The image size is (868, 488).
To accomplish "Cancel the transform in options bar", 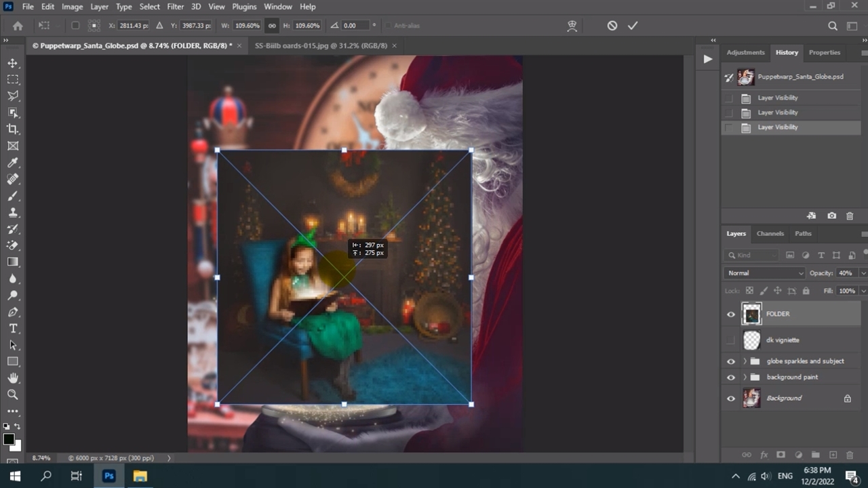I will coord(612,26).
